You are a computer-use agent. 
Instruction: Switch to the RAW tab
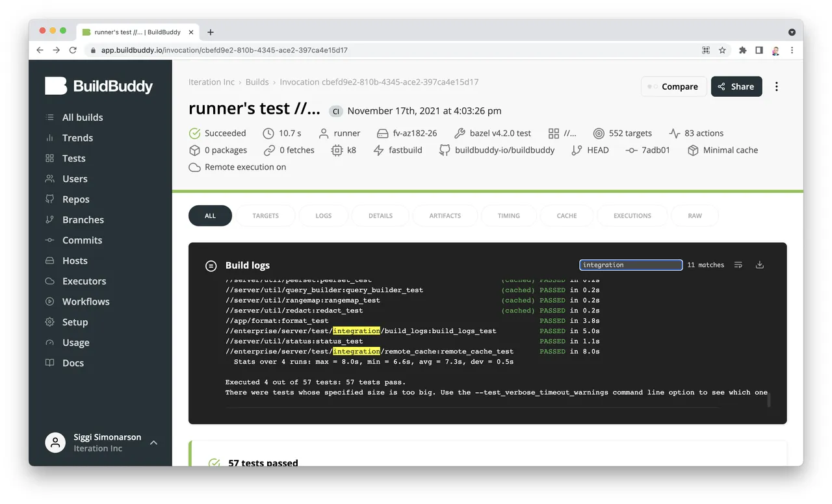click(x=695, y=216)
